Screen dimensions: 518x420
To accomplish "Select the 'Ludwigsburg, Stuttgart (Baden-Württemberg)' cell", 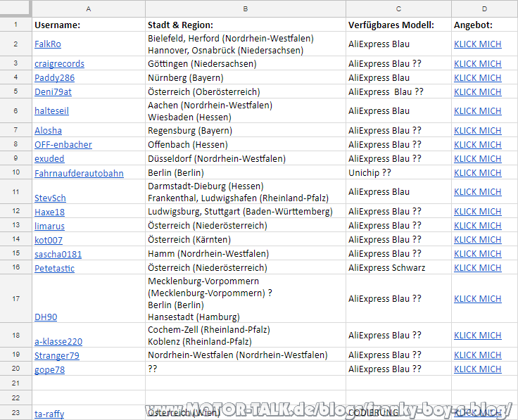I will [246, 211].
